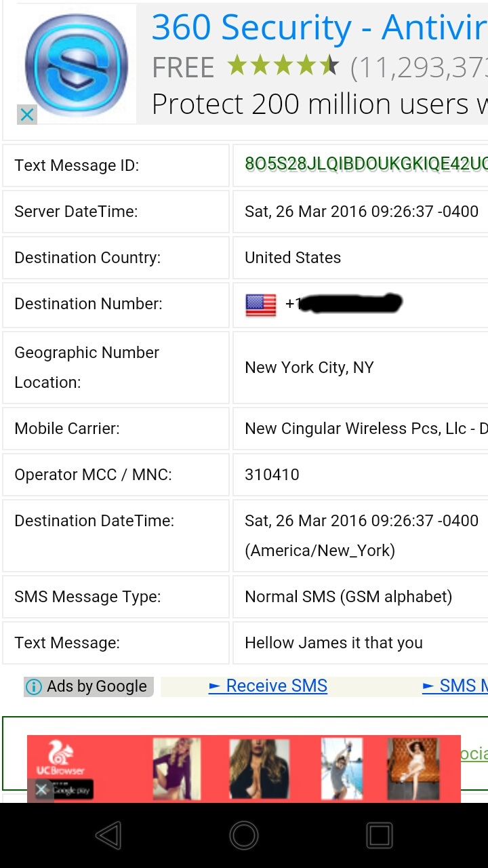Tap the FREE label on the ad

[182, 66]
